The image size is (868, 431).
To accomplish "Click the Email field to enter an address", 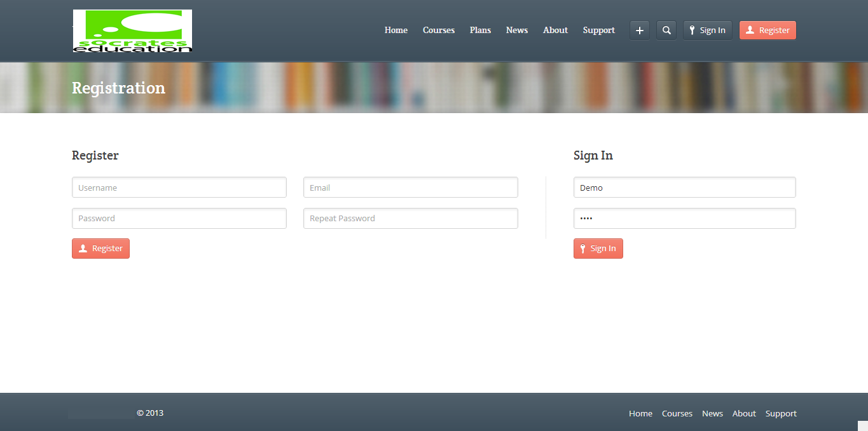I will [x=410, y=187].
